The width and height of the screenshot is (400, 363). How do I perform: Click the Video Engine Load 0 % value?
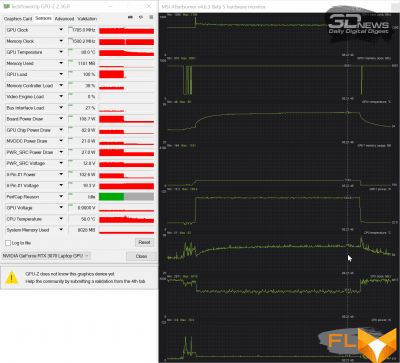pos(82,97)
